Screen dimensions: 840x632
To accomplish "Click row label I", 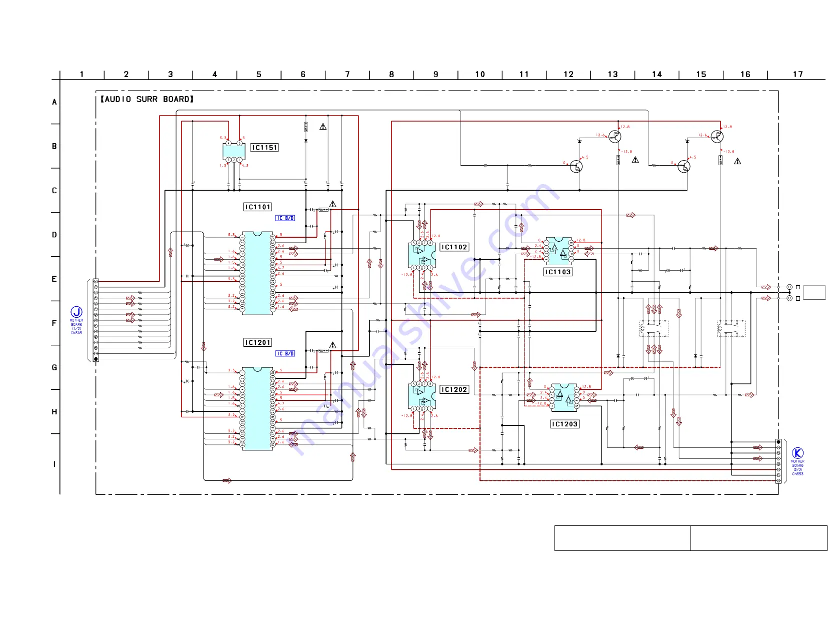I will click(x=54, y=464).
